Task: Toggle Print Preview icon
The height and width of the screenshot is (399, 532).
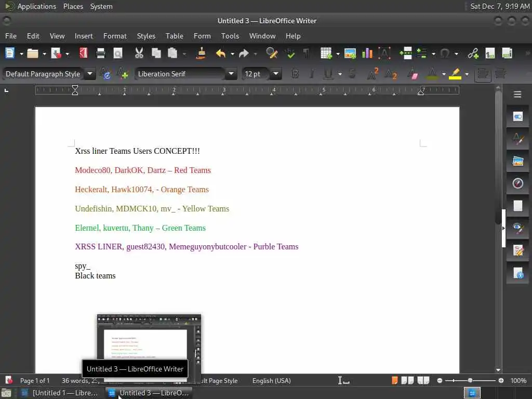Action: point(118,54)
